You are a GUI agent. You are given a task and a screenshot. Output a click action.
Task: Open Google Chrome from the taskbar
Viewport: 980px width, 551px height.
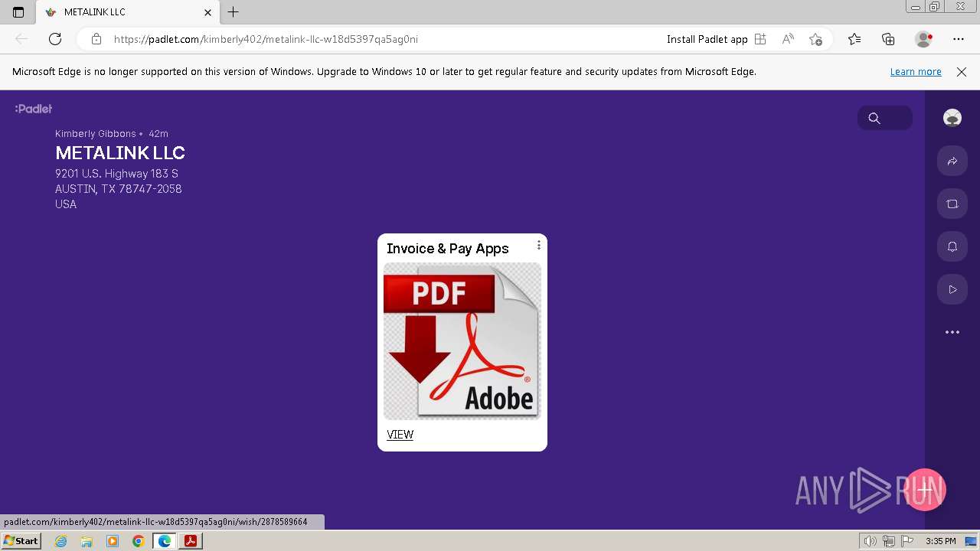[138, 541]
